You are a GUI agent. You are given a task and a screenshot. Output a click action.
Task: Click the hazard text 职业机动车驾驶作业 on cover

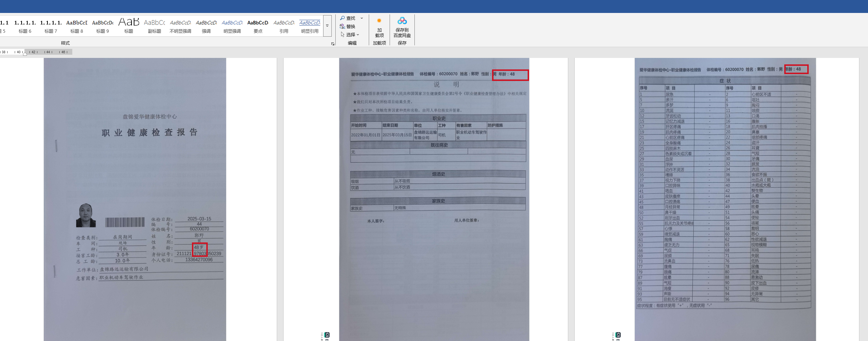pos(121,277)
